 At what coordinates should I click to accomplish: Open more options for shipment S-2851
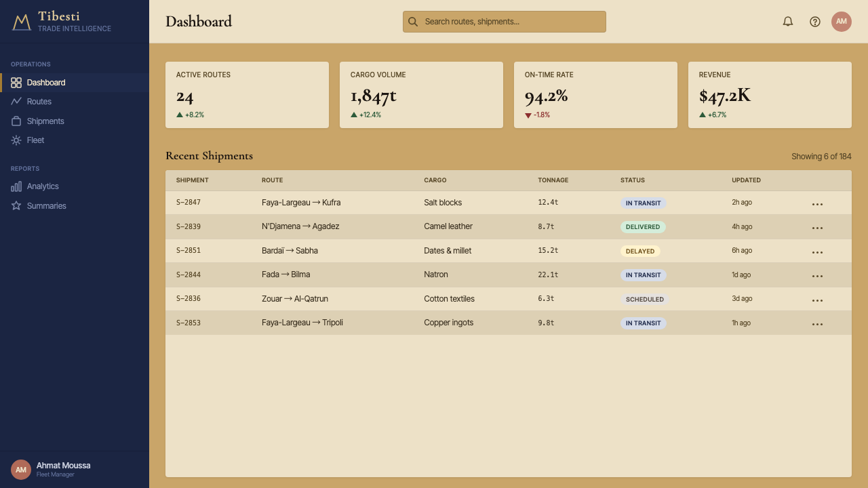tap(817, 252)
